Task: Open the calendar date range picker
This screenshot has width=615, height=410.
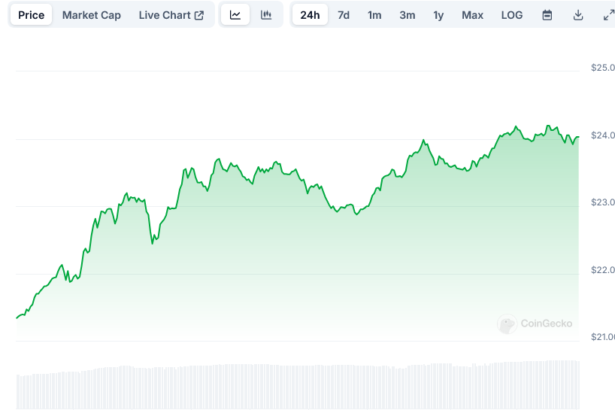Action: 547,15
